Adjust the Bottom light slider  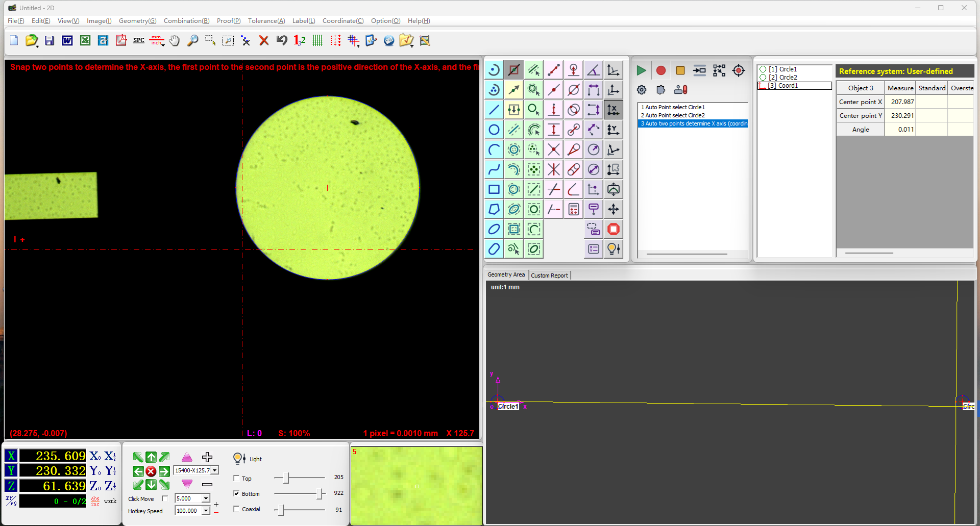pos(321,493)
